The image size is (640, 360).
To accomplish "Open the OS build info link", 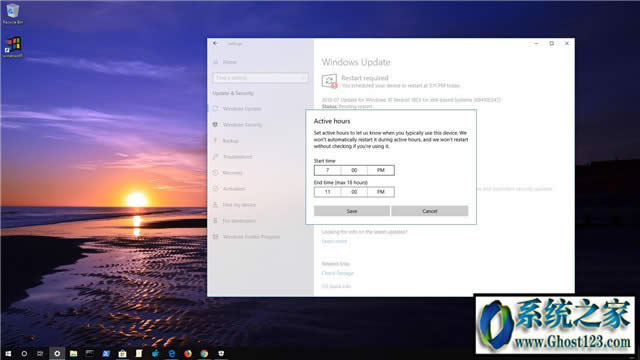I will (x=336, y=286).
